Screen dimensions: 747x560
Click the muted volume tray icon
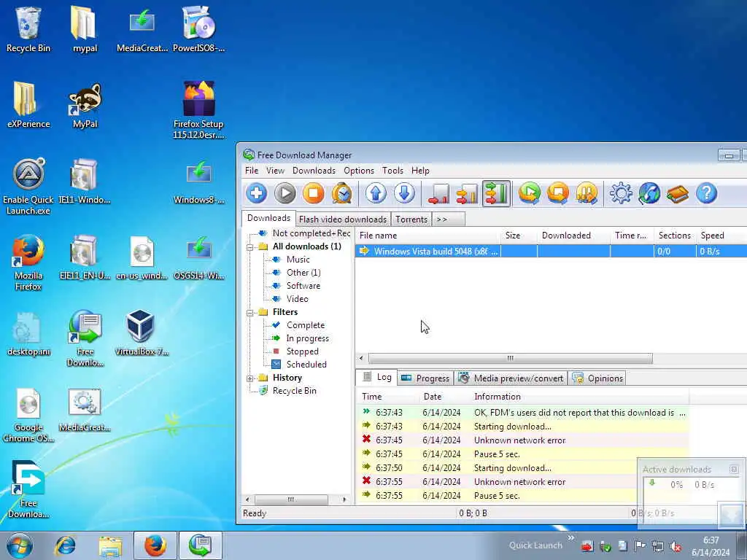coord(676,547)
